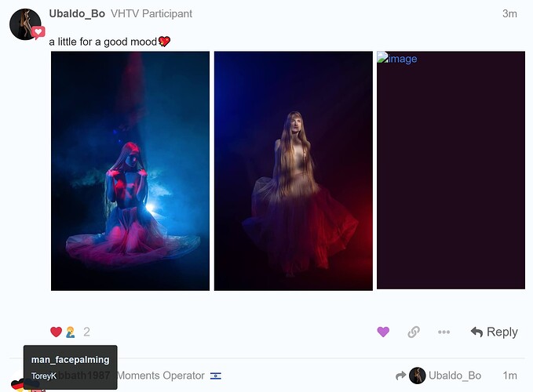Screen dimensions: 533x392
Task: Open the reaction count showing 2
Action: click(x=86, y=332)
